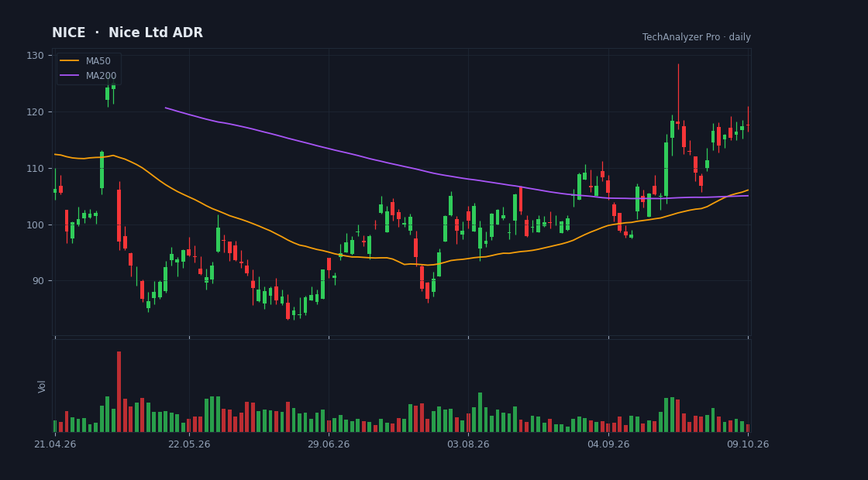The height and width of the screenshot is (480, 868).
Task: Click the 21.04.26 date axis label
Action: [55, 444]
